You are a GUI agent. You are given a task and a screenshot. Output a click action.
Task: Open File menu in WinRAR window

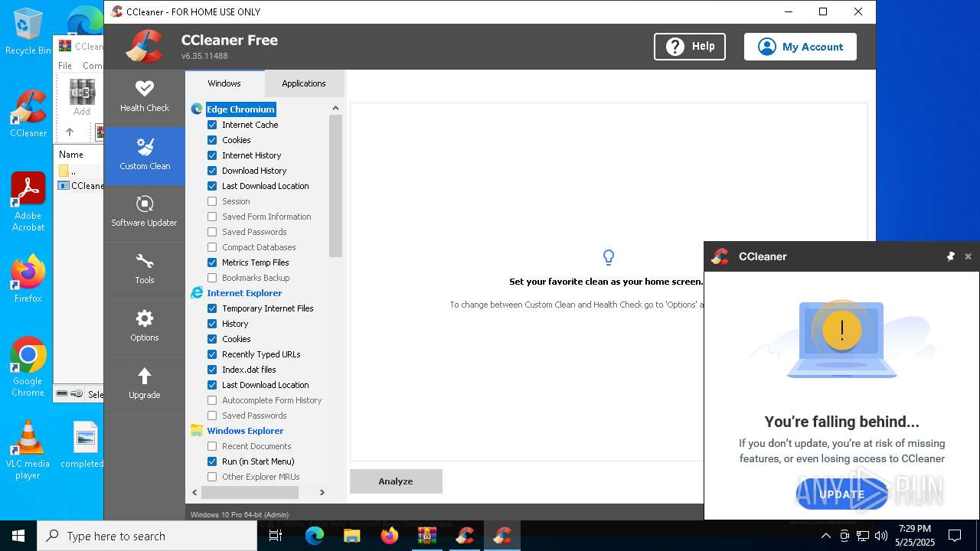(x=65, y=66)
